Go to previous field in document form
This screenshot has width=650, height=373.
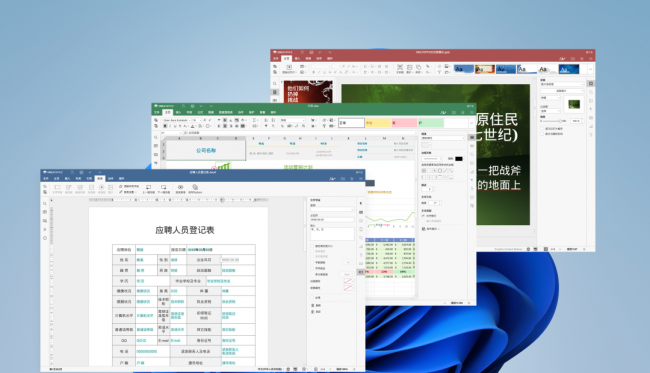pyautogui.click(x=148, y=189)
